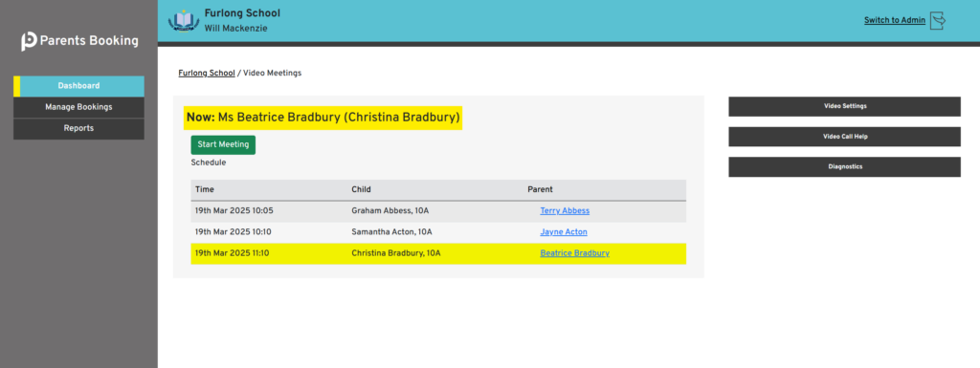
Task: Click the Parent column header
Action: [x=540, y=189]
